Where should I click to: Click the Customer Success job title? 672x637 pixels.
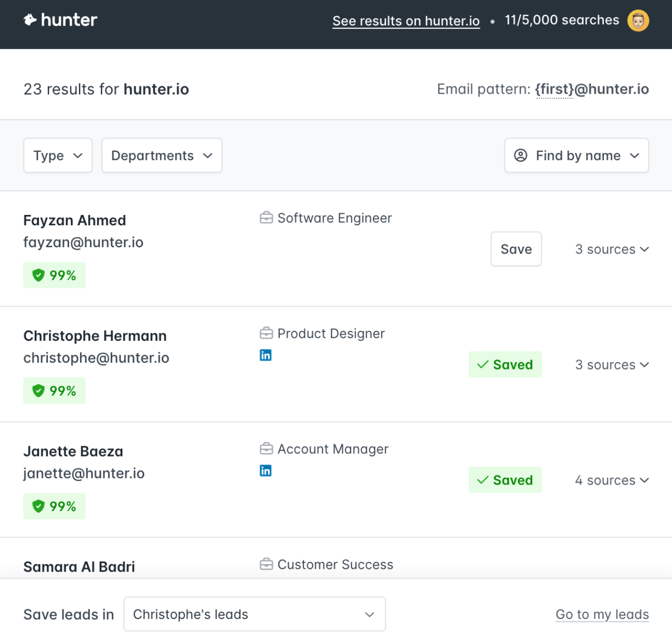click(x=335, y=565)
